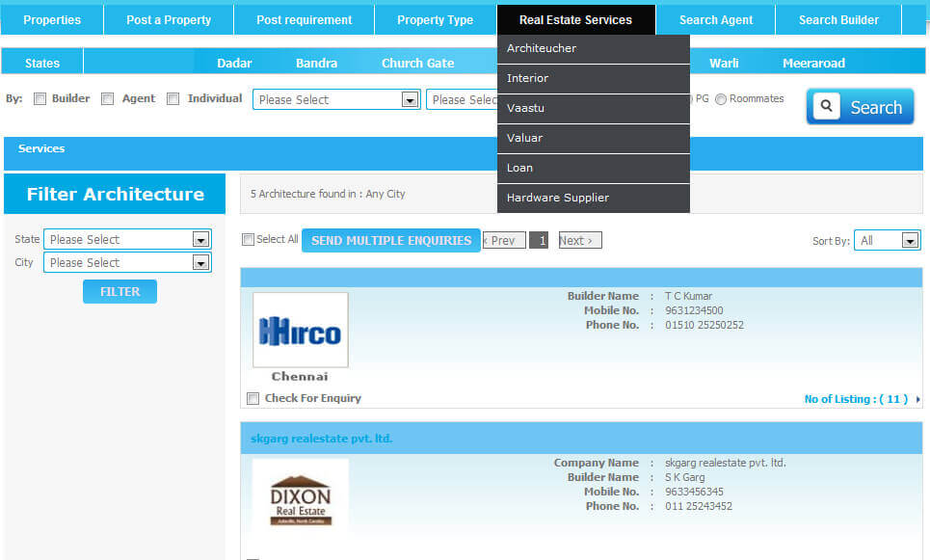Screen dimensions: 930x560
Task: Open the State dropdown in filter panel
Action: click(x=127, y=240)
